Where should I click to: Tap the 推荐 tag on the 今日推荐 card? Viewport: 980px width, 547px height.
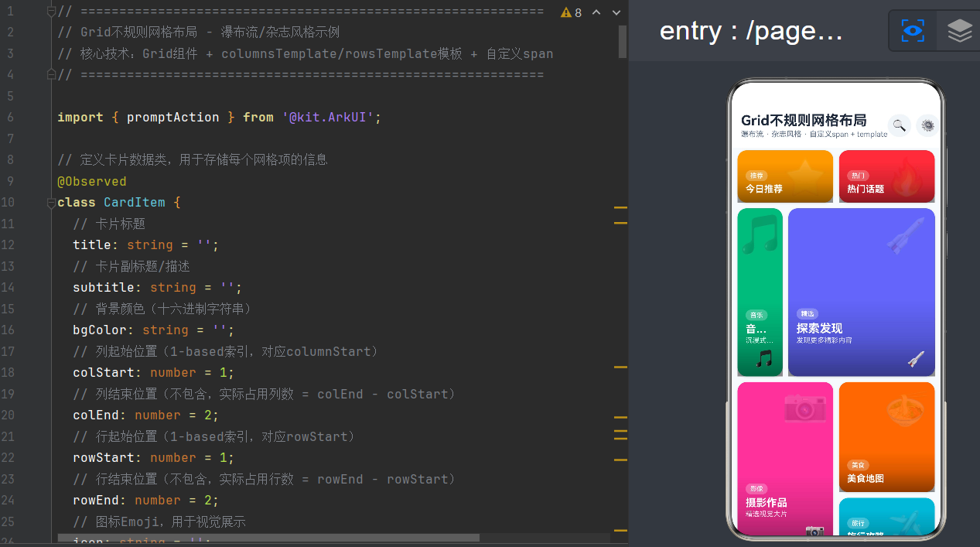756,176
